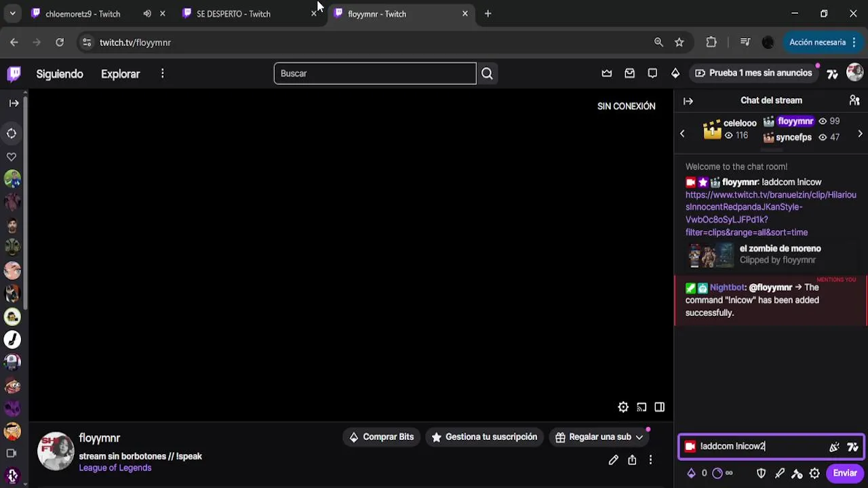Open chat community users list icon

click(854, 100)
